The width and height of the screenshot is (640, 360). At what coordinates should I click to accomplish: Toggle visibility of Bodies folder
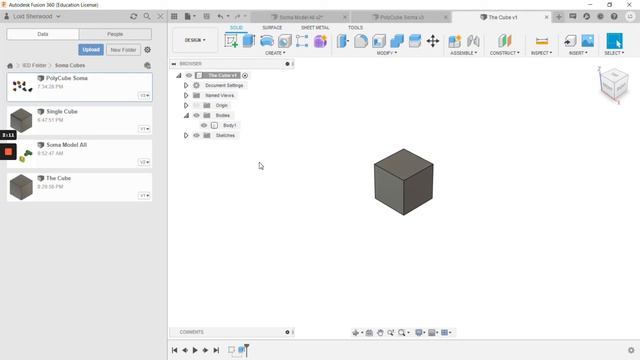tap(196, 116)
